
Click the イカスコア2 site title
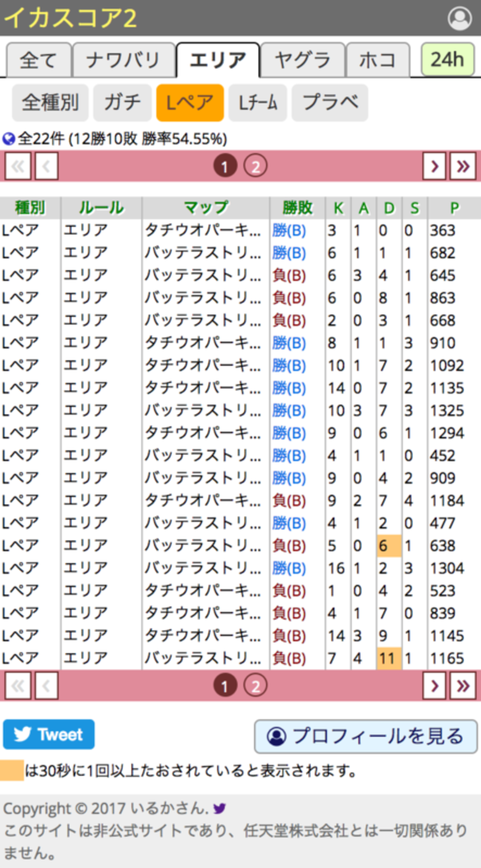tap(70, 18)
